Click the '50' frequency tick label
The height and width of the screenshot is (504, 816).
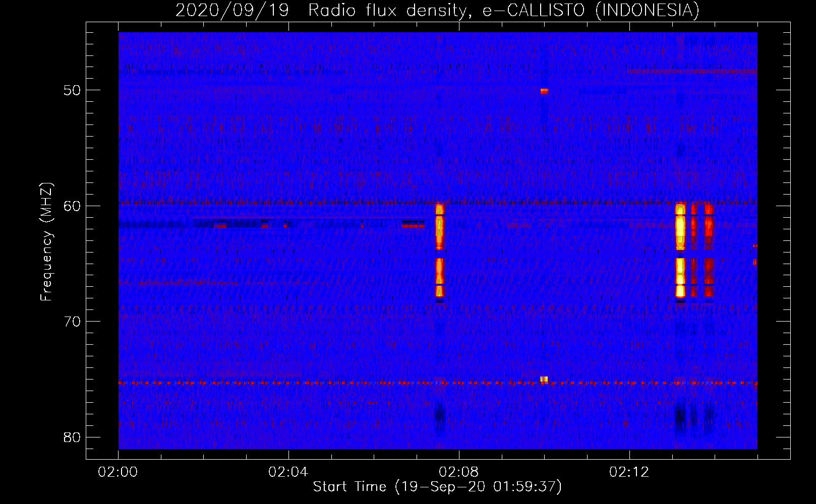click(x=72, y=90)
